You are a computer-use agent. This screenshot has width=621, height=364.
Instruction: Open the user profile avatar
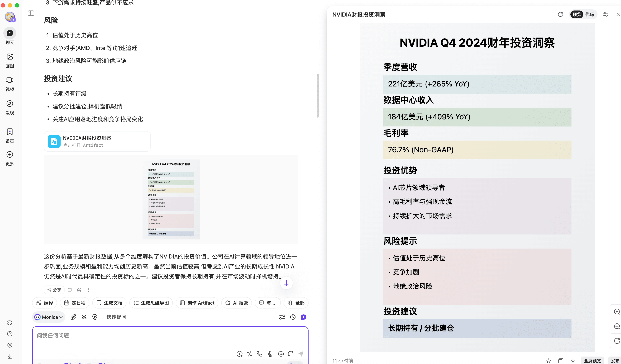(x=10, y=17)
